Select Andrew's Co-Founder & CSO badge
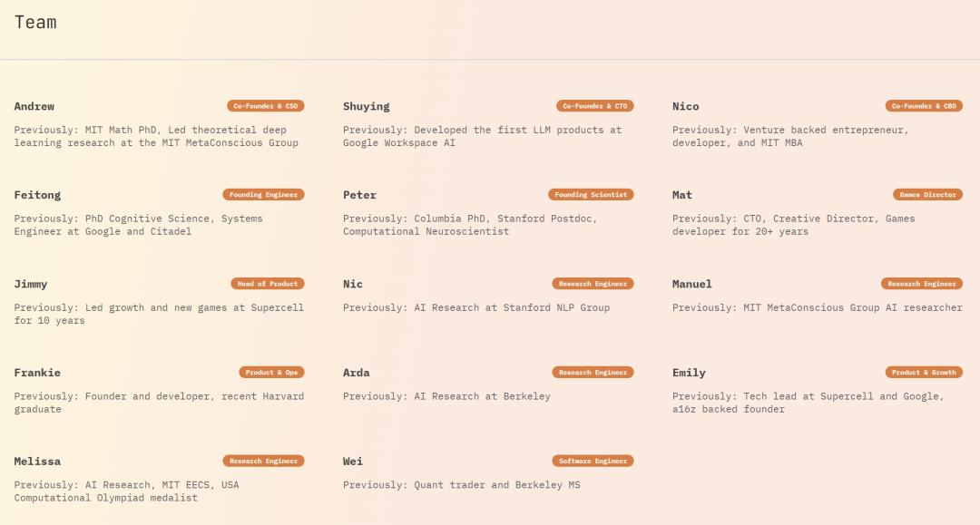Viewport: 980px width, 525px height. tap(265, 106)
